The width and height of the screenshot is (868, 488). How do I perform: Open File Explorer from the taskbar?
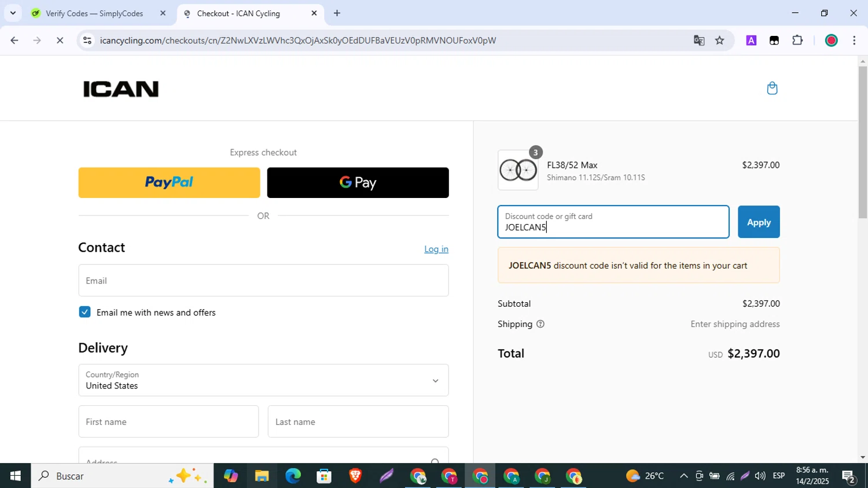click(x=262, y=476)
